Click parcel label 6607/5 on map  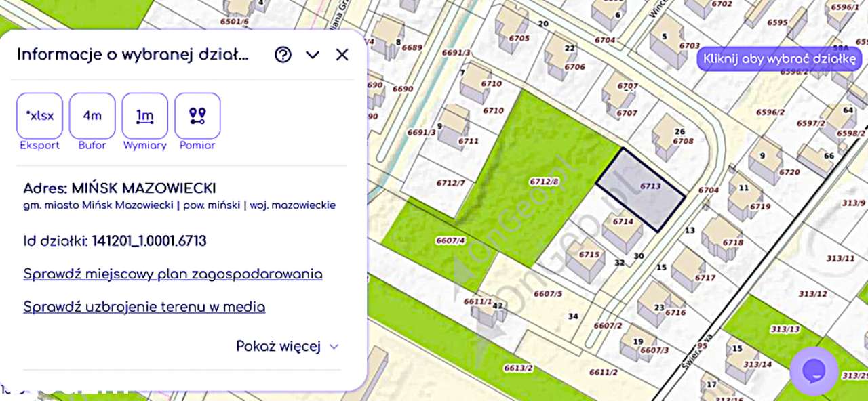[x=548, y=293]
